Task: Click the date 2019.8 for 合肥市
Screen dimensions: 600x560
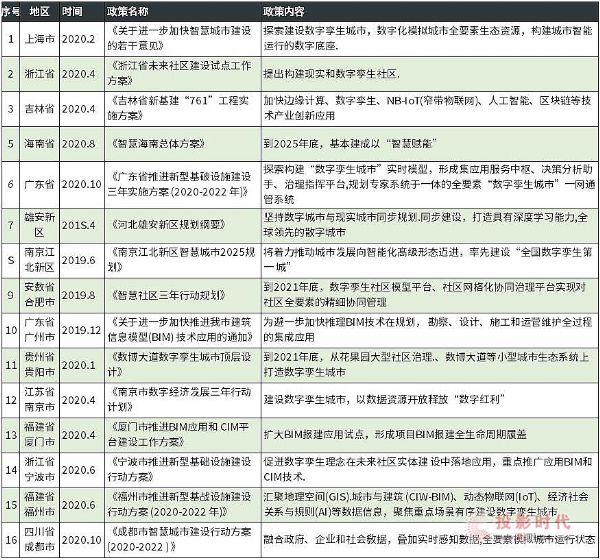Action: pos(78,295)
